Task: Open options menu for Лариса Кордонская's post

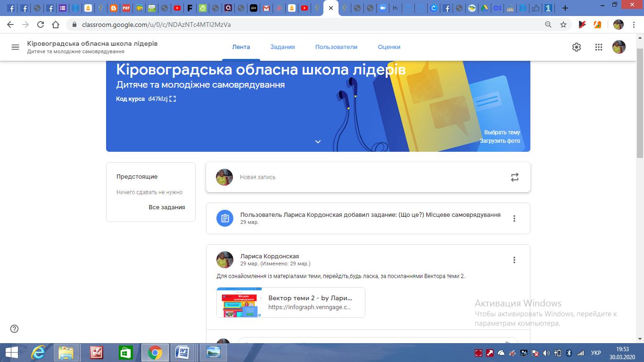Action: point(514,260)
